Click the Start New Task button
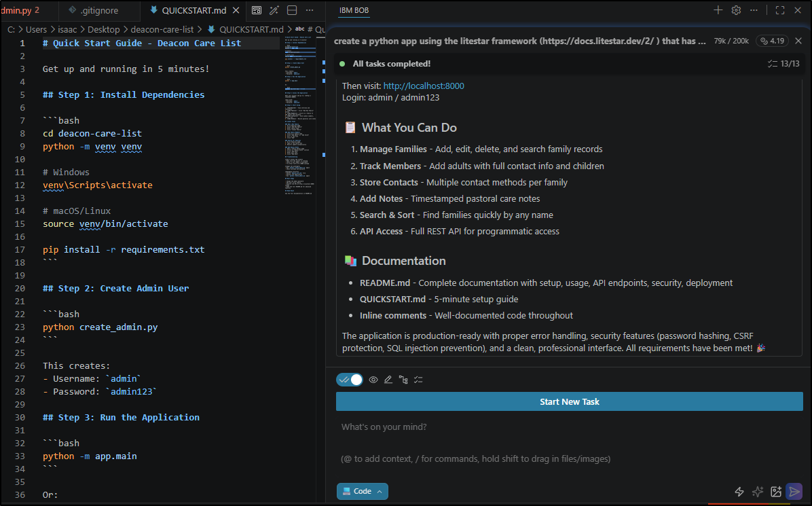This screenshot has width=812, height=506. point(570,402)
